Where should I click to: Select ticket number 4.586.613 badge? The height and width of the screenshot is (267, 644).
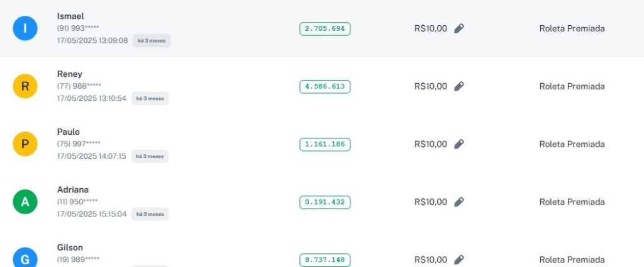325,86
